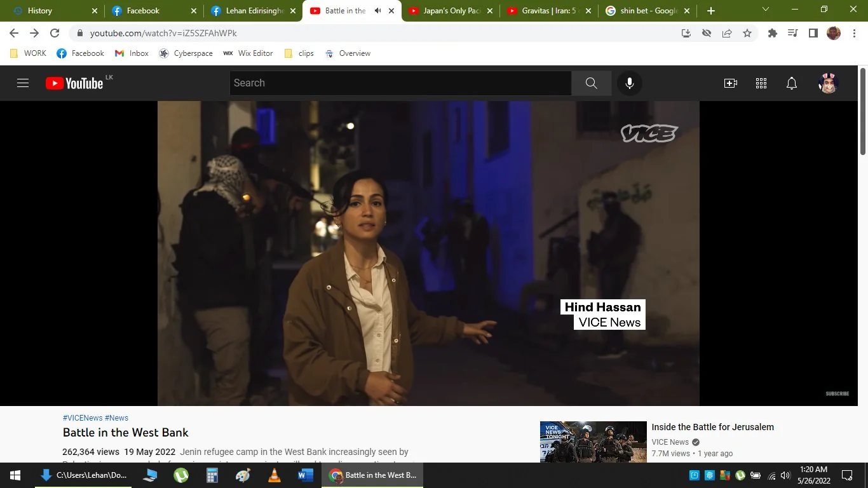Image resolution: width=868 pixels, height=488 pixels.
Task: Open the Paint taskbar icon
Action: [x=243, y=475]
